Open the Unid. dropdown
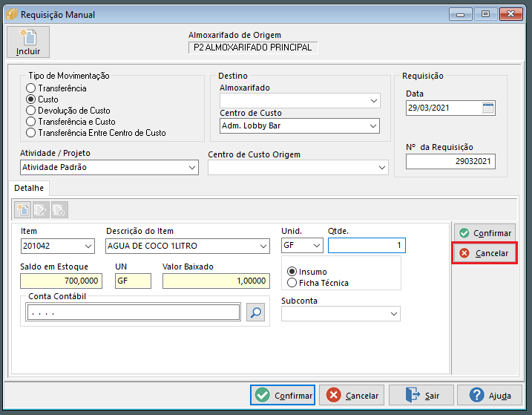Image resolution: width=532 pixels, height=415 pixels. coord(317,246)
